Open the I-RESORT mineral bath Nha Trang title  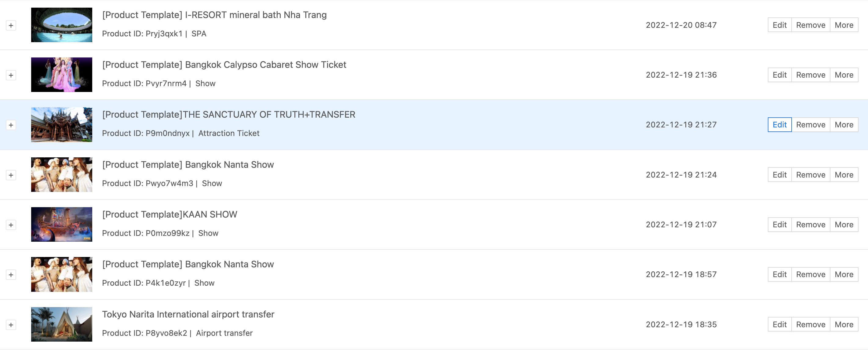[214, 15]
